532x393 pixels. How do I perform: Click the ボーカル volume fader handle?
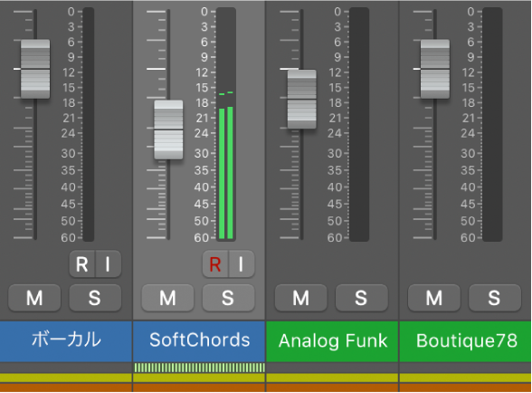pyautogui.click(x=35, y=69)
